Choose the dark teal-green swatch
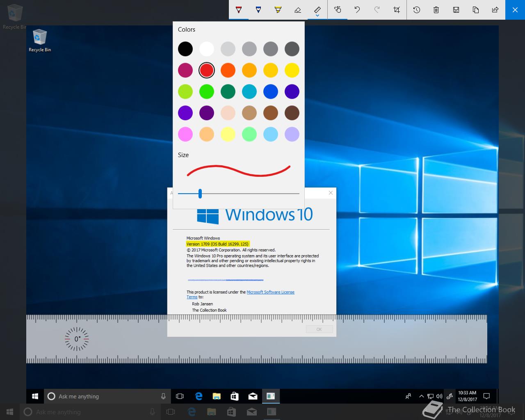The height and width of the screenshot is (420, 525). (x=228, y=91)
